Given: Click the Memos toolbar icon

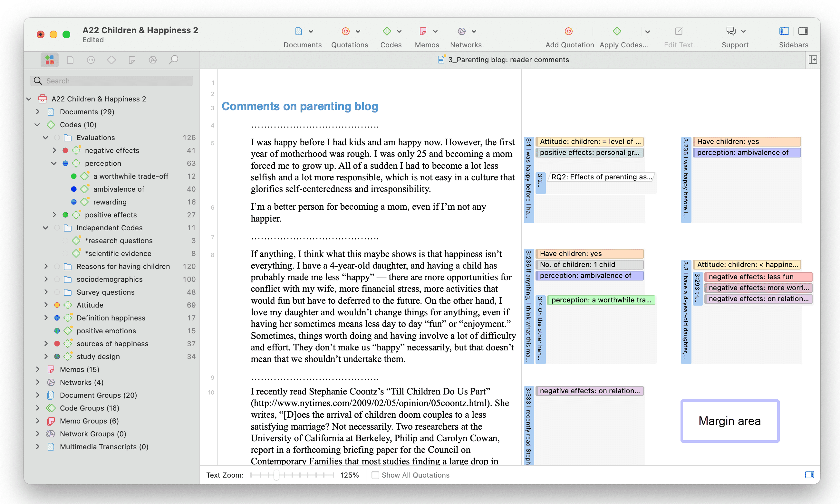Looking at the screenshot, I should tap(423, 31).
